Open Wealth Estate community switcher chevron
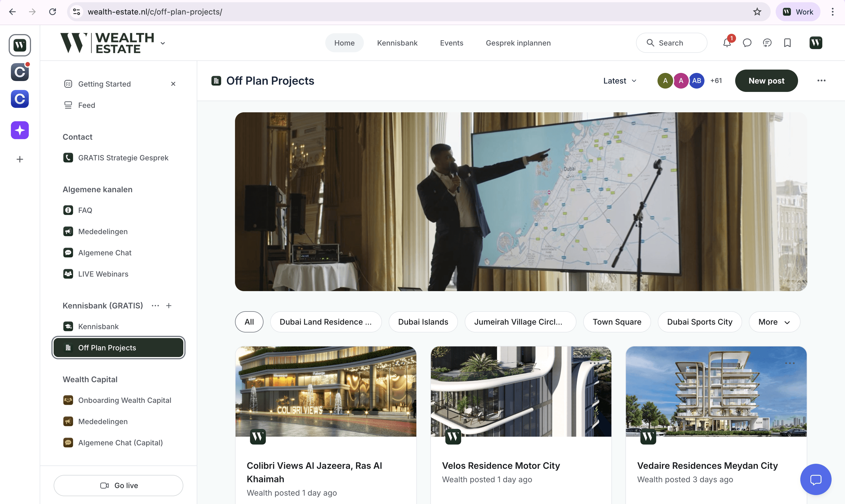This screenshot has width=845, height=504. tap(163, 43)
